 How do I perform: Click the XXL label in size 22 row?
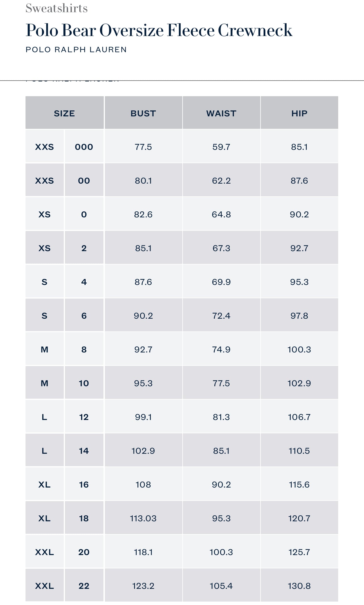[x=45, y=586]
